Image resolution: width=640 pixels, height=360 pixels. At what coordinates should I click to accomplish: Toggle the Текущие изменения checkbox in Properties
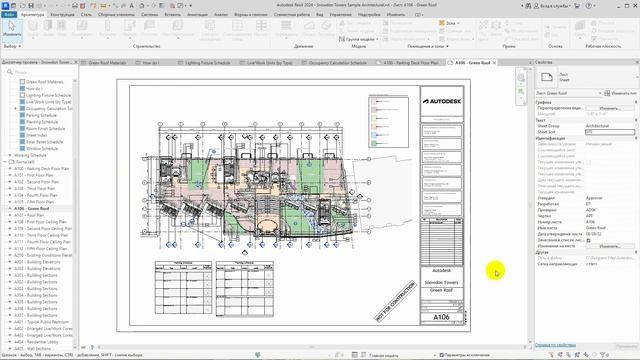click(x=589, y=162)
